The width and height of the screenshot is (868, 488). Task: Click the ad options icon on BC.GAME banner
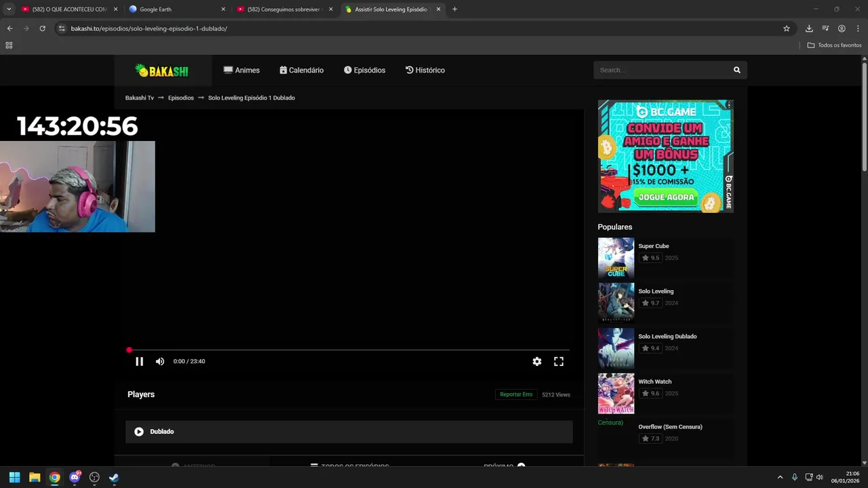(730, 104)
